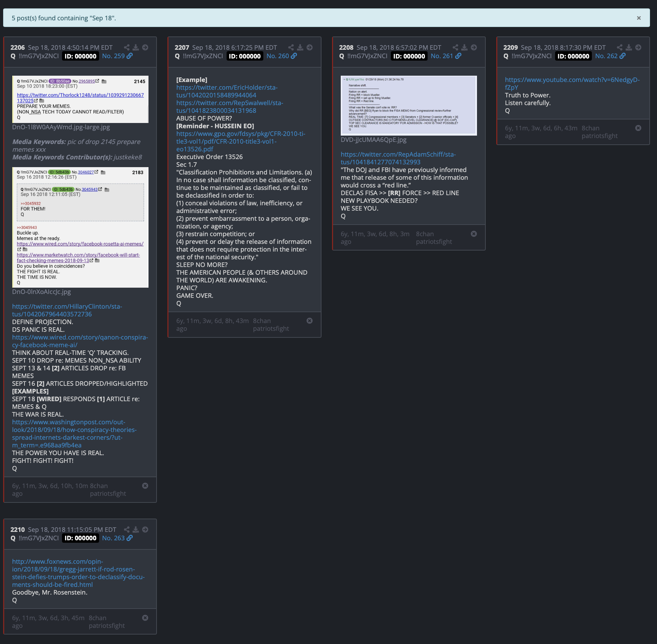
Task: Click '8chan patriotsfight' source in post 2206 footer
Action: coord(108,489)
